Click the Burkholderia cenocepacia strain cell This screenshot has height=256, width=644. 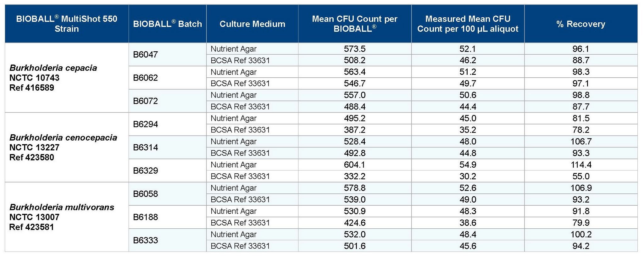coord(63,147)
